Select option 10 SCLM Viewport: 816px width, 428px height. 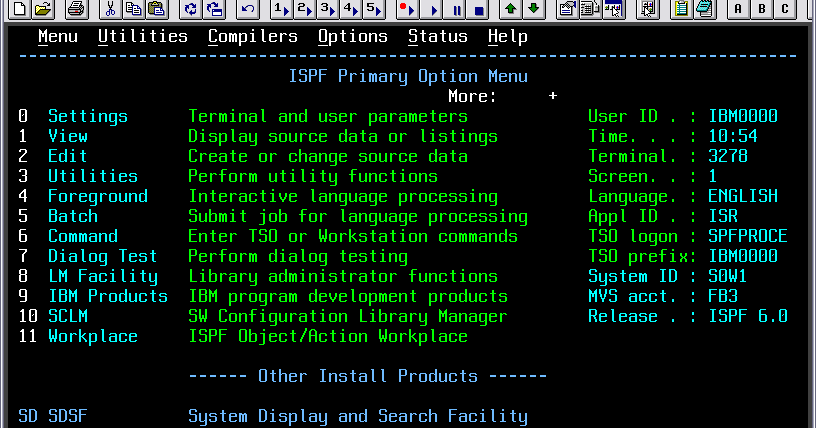[x=68, y=316]
